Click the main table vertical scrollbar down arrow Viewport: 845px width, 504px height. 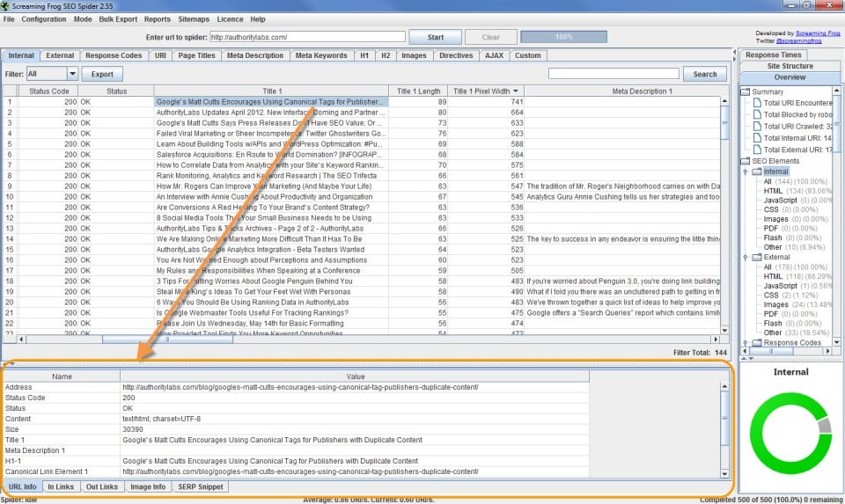click(724, 331)
